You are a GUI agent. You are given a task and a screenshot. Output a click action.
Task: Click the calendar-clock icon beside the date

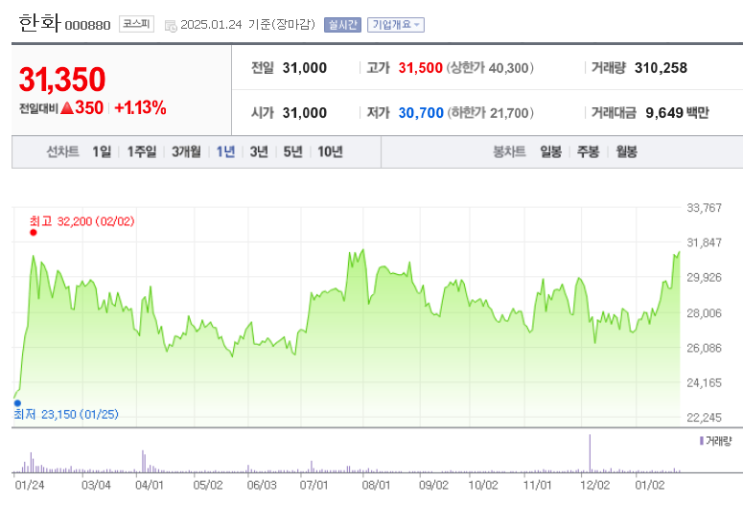171,26
